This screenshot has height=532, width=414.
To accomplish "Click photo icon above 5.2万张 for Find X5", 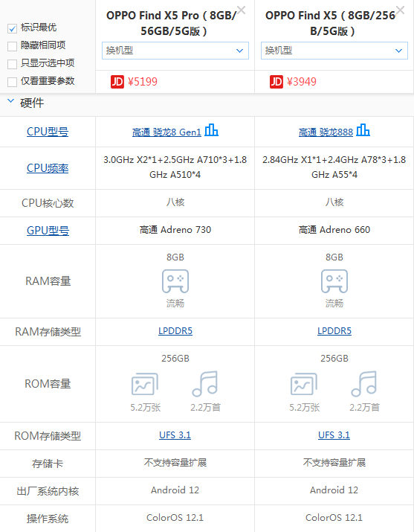I will click(x=304, y=384).
